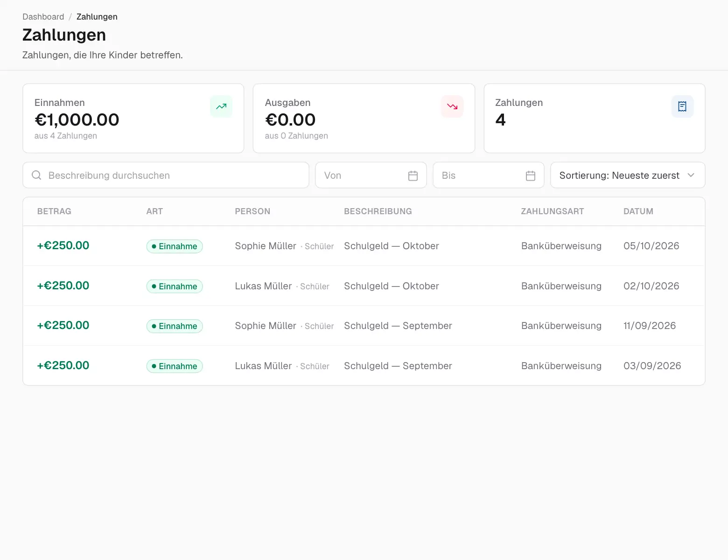Focus the Bis date input
The height and width of the screenshot is (560, 728).
pyautogui.click(x=489, y=175)
